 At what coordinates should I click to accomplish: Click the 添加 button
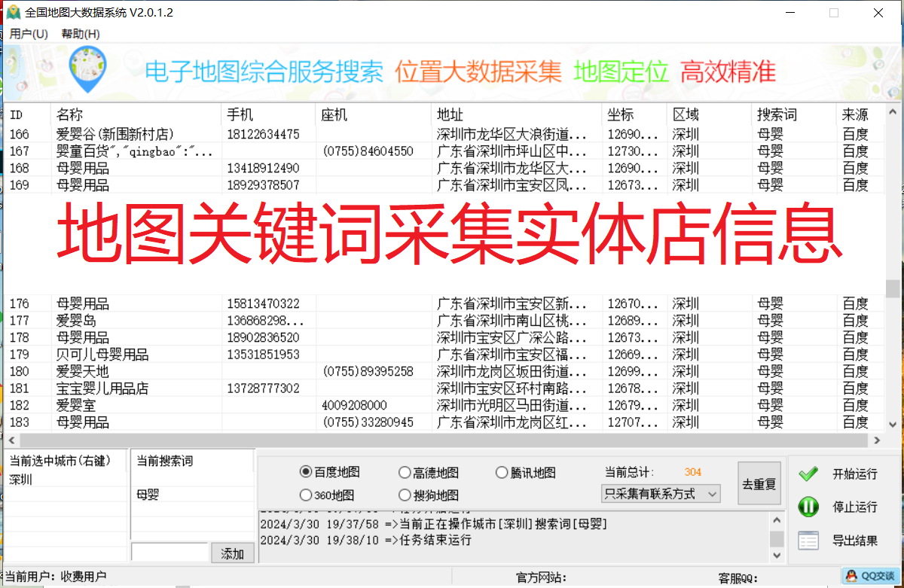(x=232, y=553)
